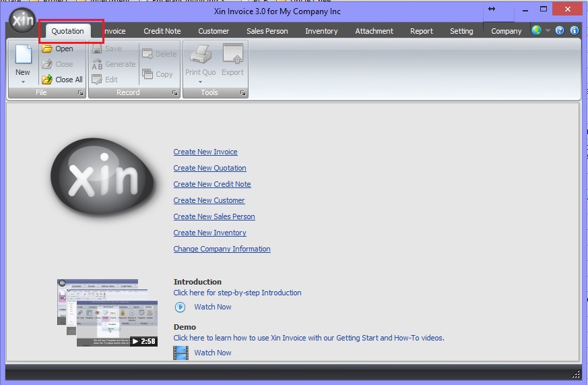This screenshot has width=588, height=385.
Task: Switch to the Customer tab
Action: pyautogui.click(x=214, y=31)
